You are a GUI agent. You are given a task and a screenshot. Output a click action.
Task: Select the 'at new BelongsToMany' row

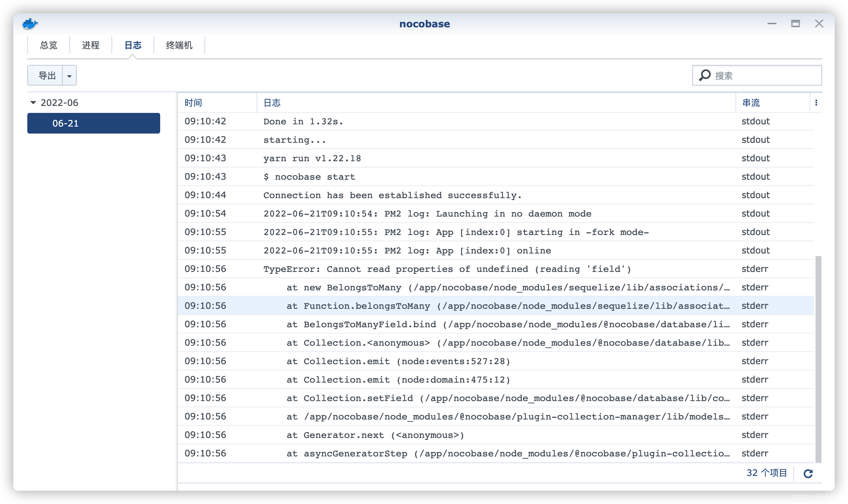(496, 287)
